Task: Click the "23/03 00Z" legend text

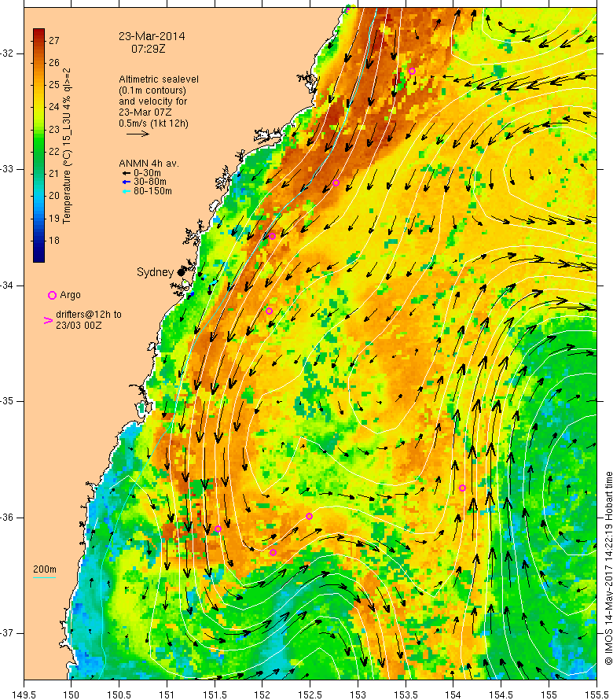Action: click(x=79, y=326)
